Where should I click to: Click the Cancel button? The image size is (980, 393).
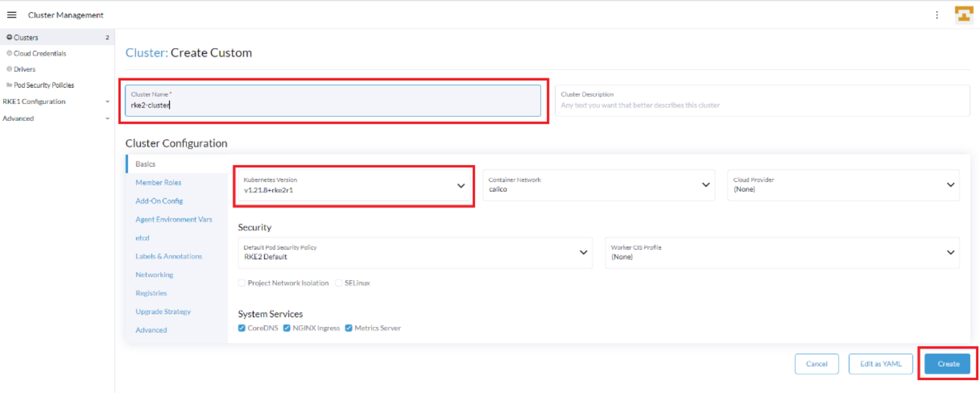tap(817, 364)
